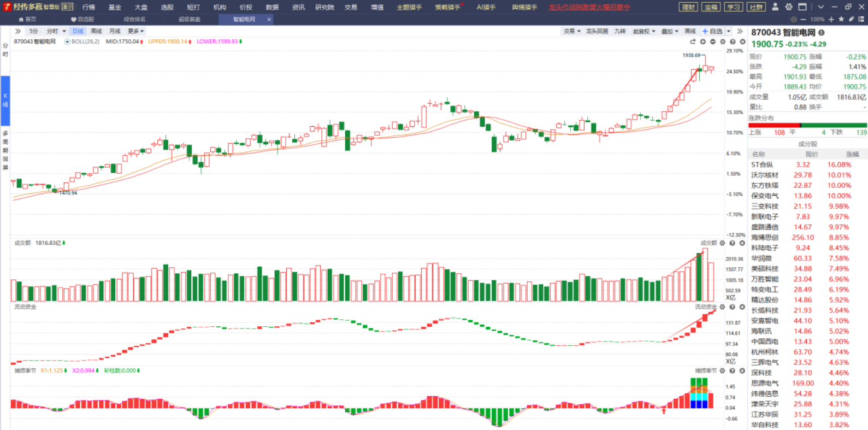Screen dimensions: 868x430
Task: Open the 行情 menu
Action: coord(88,7)
